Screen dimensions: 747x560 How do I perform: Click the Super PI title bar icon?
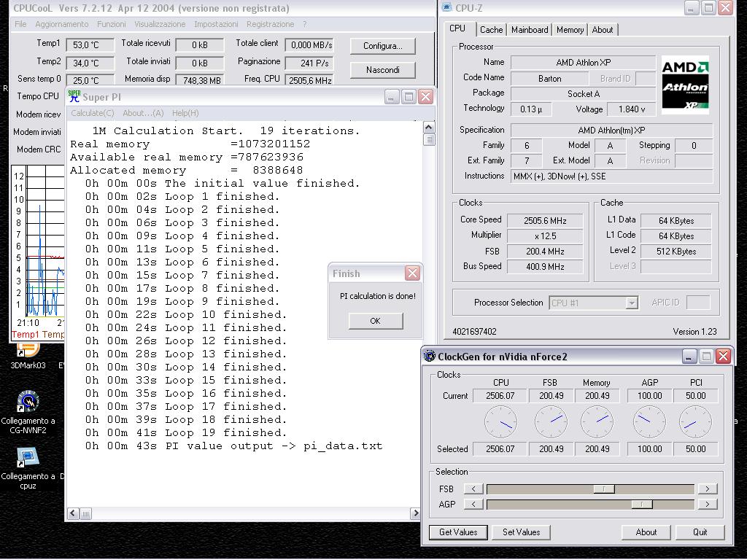(x=74, y=97)
